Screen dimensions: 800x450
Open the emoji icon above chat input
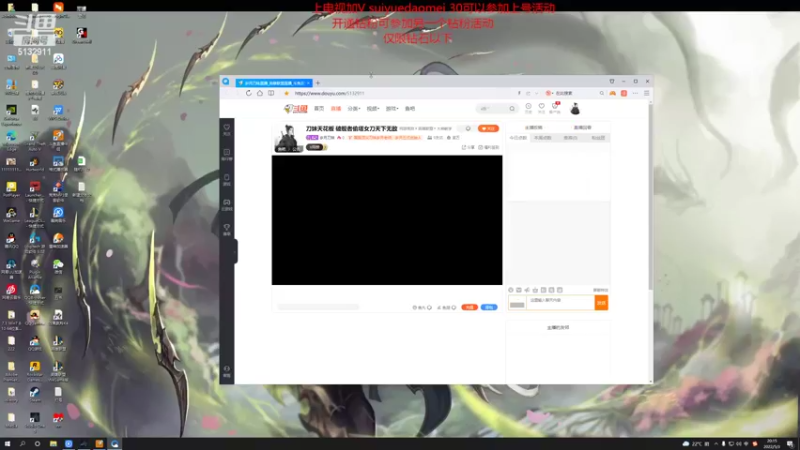pos(511,290)
